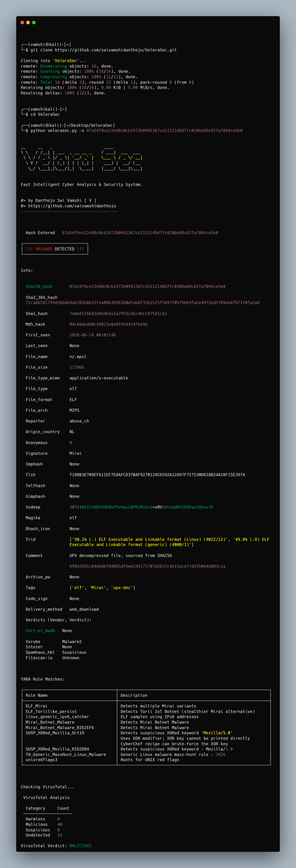Select the Sha1 hash value 7e8e81f6683d…
This screenshot has width=296, height=868.
118,314
